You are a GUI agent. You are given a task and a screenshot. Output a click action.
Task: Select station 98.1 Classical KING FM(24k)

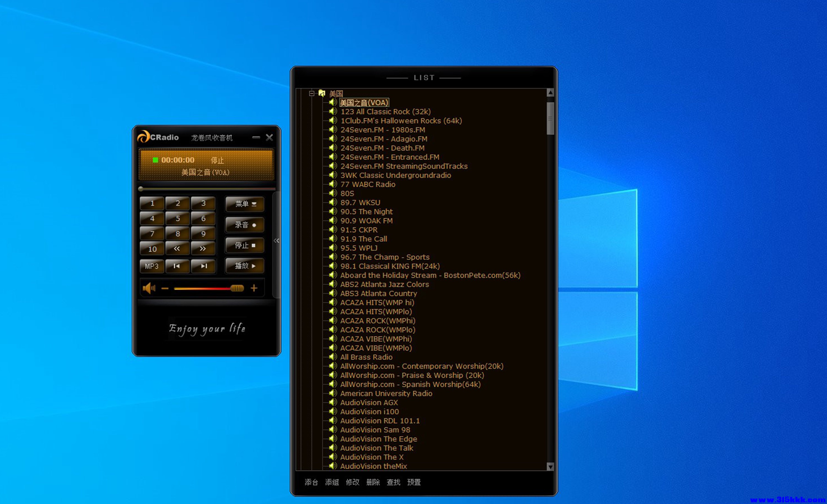pyautogui.click(x=390, y=266)
